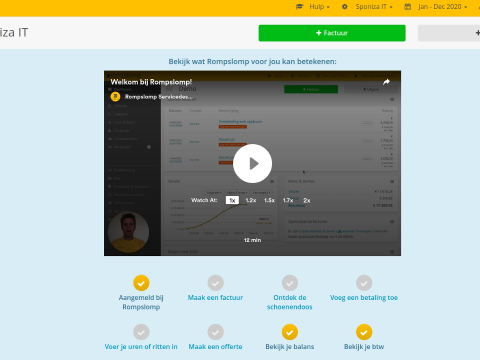
Task: Click the Rompslomp channel avatar icon
Action: pos(115,97)
